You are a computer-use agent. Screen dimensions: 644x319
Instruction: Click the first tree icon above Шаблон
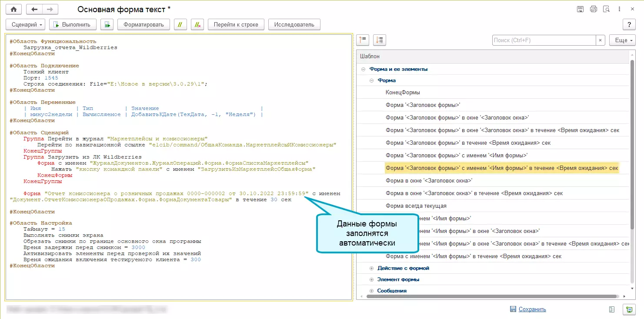[x=363, y=40]
